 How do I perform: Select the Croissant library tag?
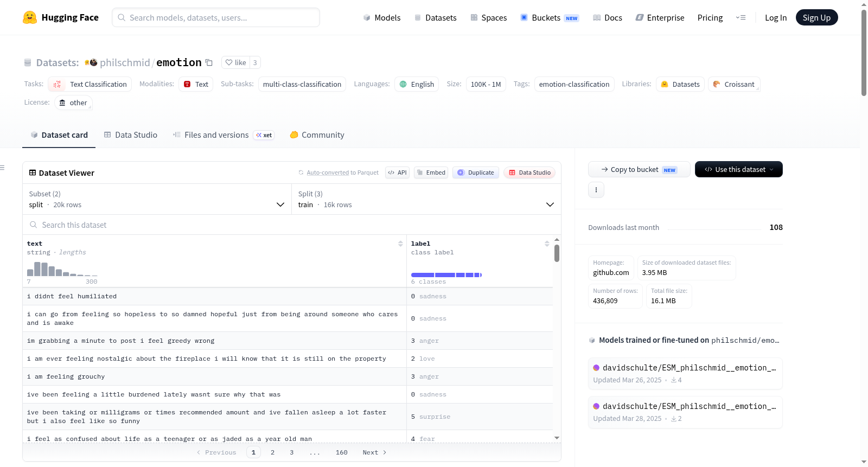[733, 84]
